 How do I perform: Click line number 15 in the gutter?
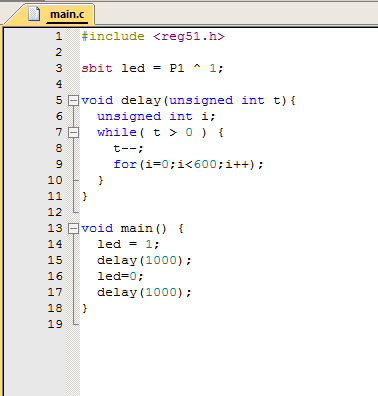point(55,260)
